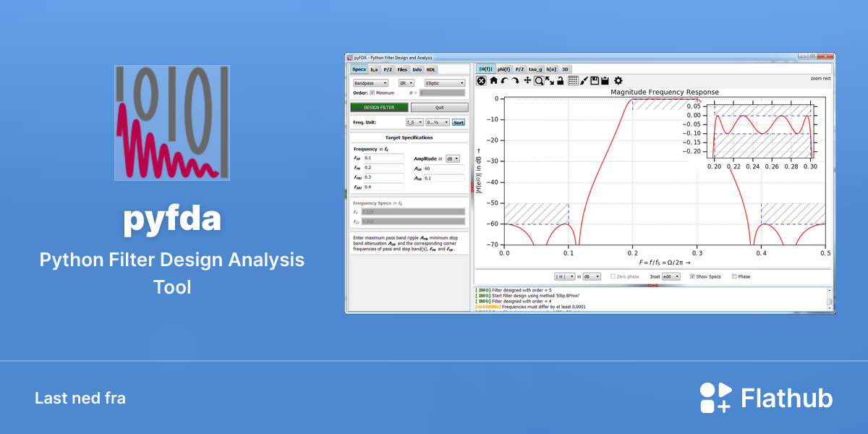Copy plot to clipboard icon
The image size is (868, 434).
click(605, 81)
